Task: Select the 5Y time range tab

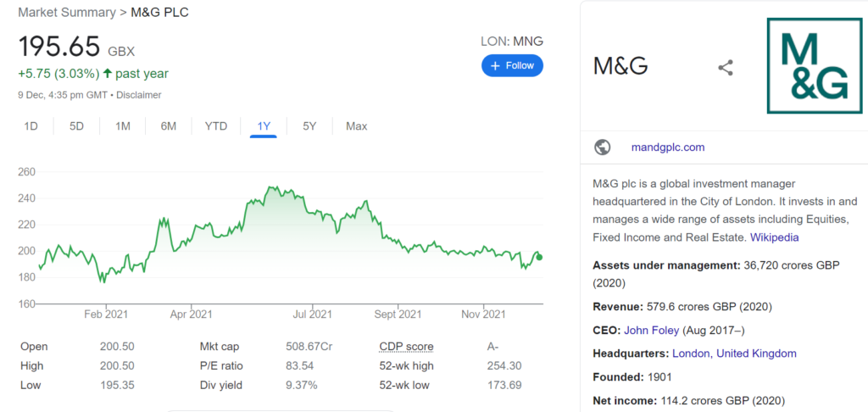Action: click(x=309, y=126)
